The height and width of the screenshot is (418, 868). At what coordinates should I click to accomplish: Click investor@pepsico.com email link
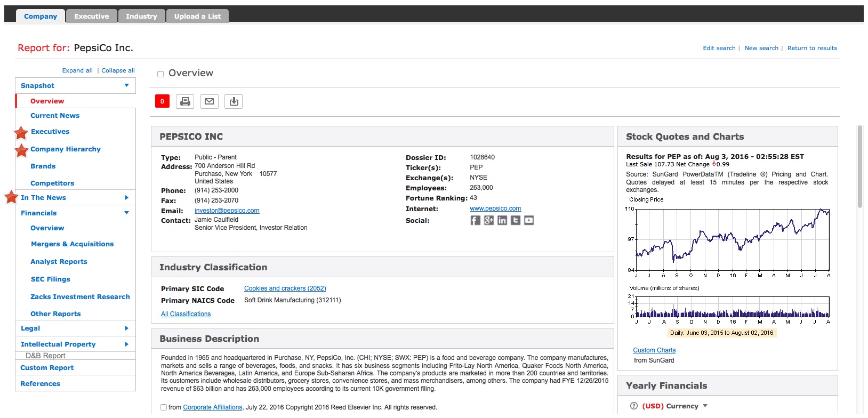click(x=227, y=211)
